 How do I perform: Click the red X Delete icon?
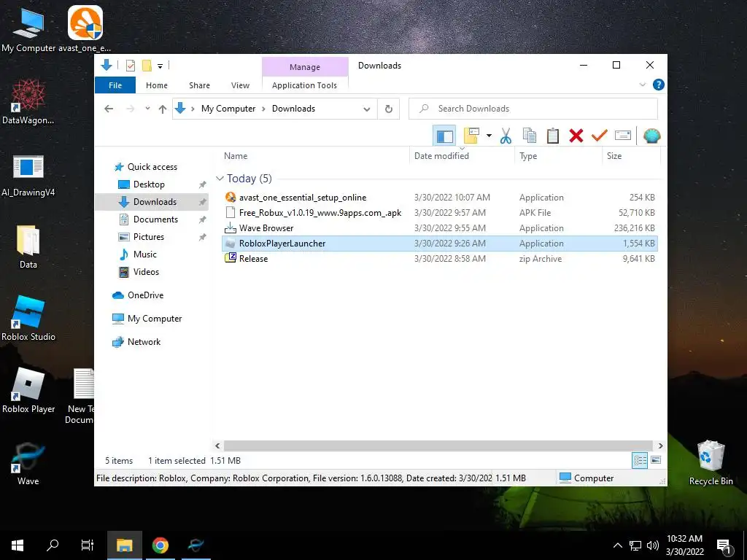[x=576, y=136]
